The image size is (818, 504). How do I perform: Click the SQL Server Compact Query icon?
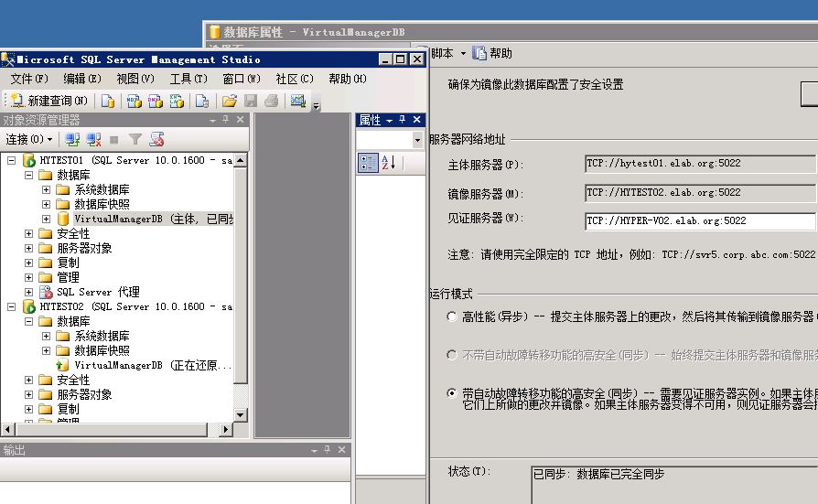pos(202,101)
